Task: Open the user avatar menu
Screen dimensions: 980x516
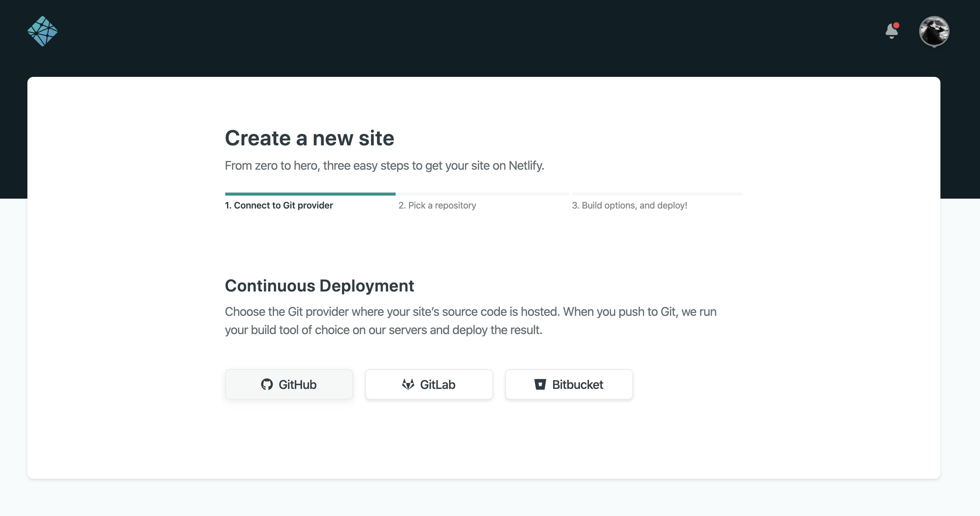Action: pos(934,32)
